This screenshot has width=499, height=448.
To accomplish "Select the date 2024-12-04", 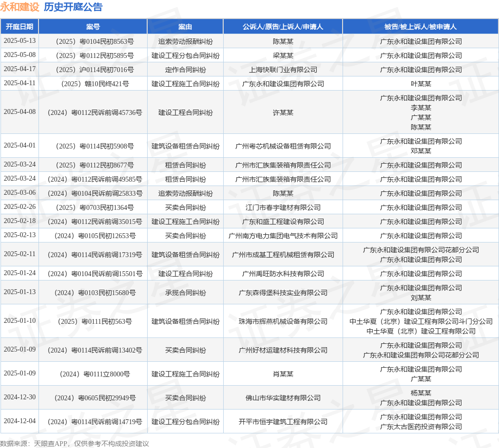I will pos(19,421).
